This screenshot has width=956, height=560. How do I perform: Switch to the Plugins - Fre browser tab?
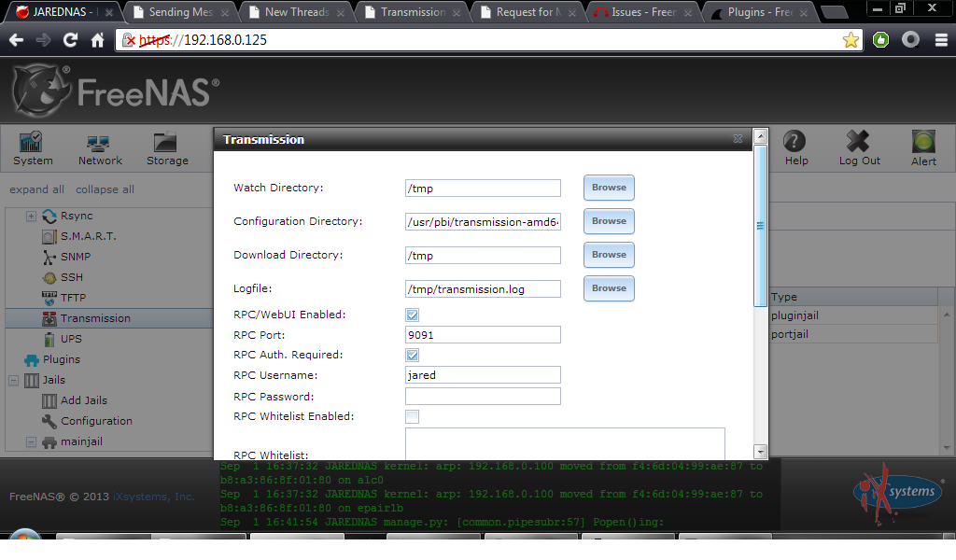[x=760, y=12]
